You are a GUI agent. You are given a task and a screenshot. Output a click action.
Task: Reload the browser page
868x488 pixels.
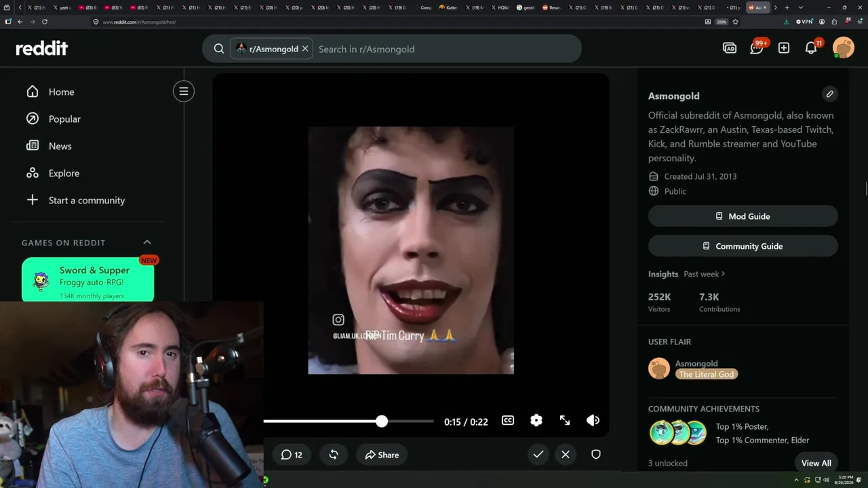pyautogui.click(x=45, y=22)
